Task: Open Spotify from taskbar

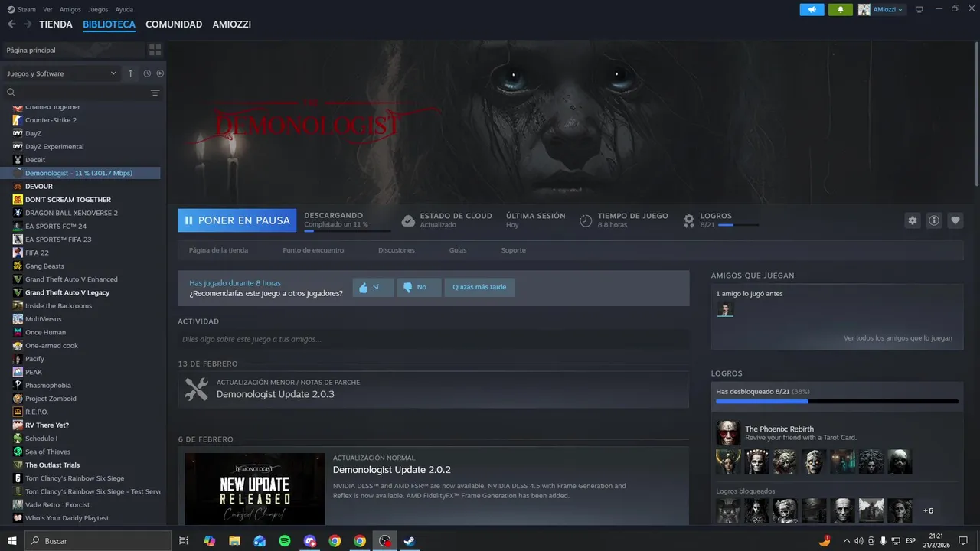Action: pos(285,540)
